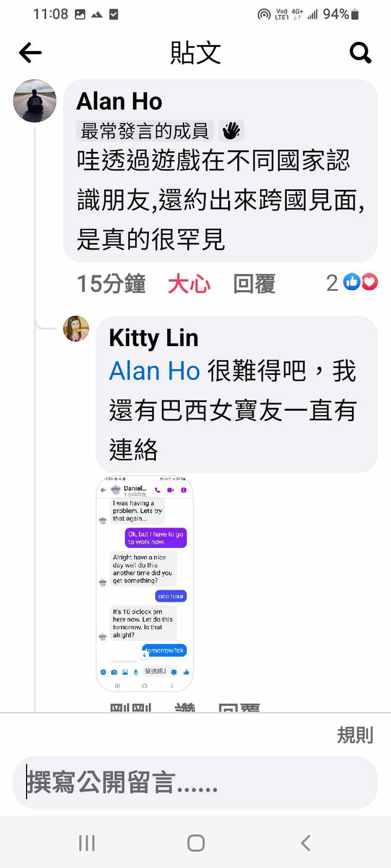391x868 pixels.
Task: Toggle the 大心 reaction on Alan's comment
Action: [x=189, y=284]
